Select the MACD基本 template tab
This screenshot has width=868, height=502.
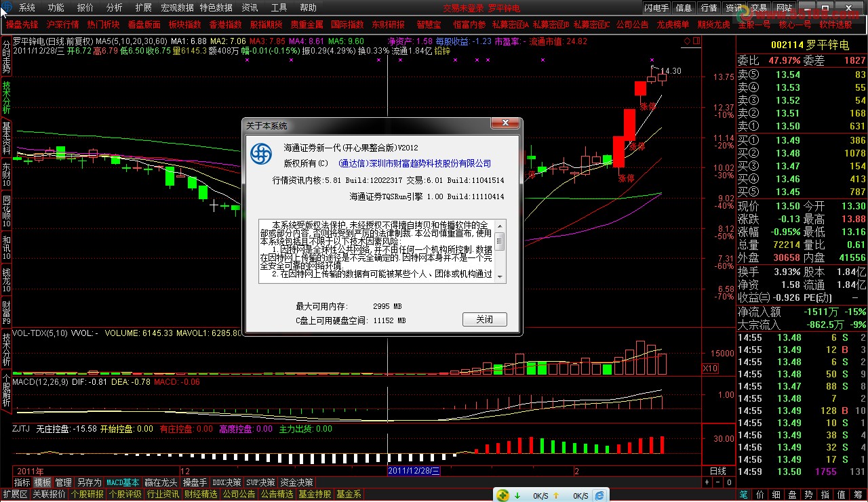click(x=123, y=483)
